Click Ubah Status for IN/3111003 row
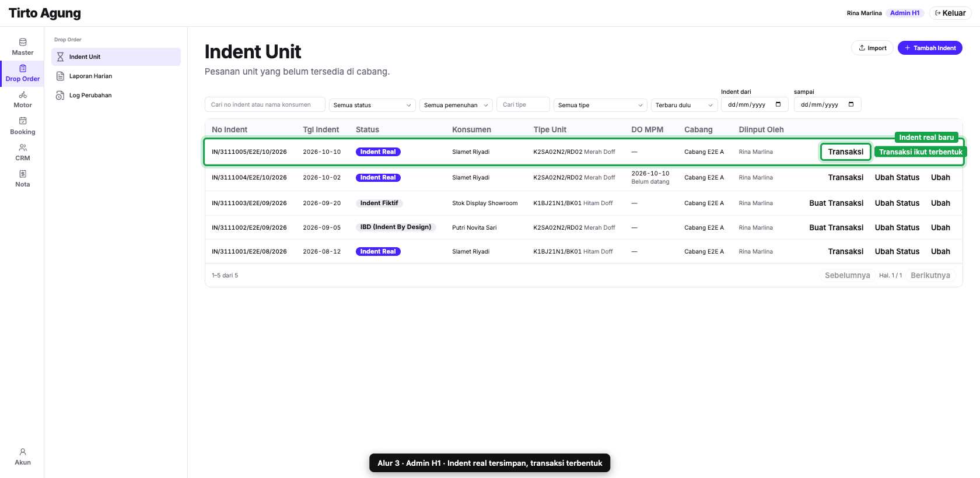 [x=897, y=203]
